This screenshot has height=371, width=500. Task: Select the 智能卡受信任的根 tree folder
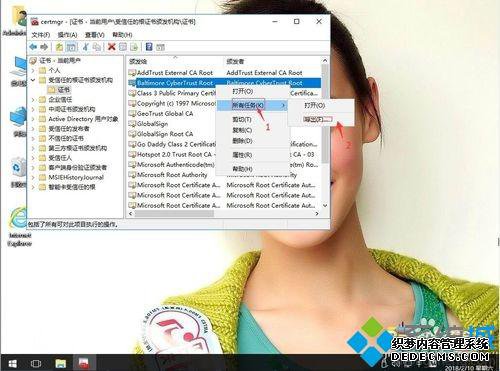(72, 187)
